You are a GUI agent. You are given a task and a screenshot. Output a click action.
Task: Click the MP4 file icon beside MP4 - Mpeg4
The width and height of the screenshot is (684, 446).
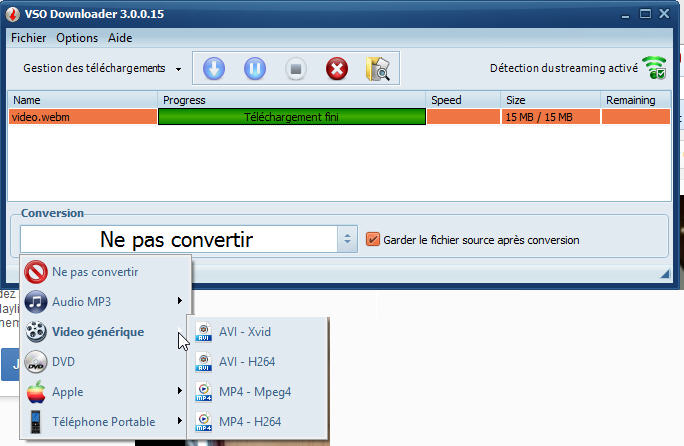pyautogui.click(x=204, y=391)
